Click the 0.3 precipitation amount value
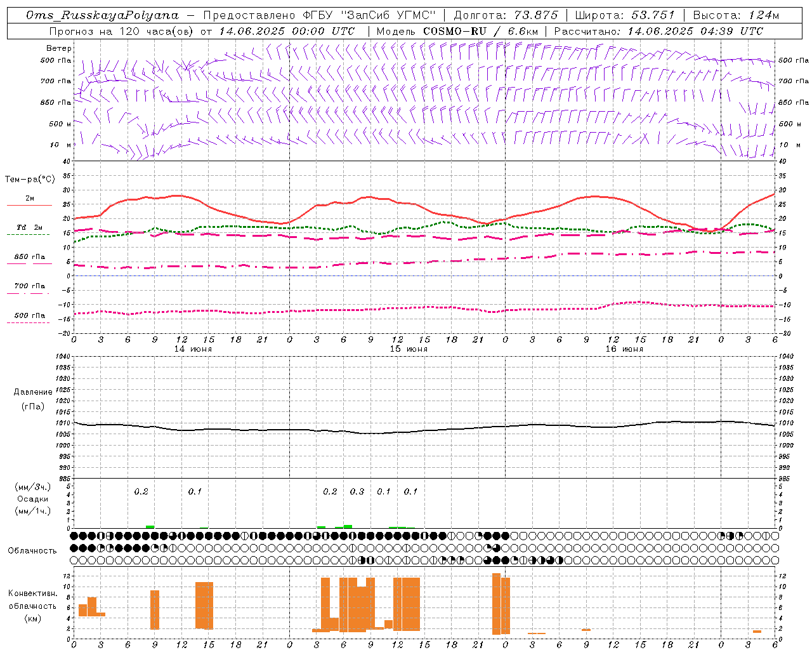The width and height of the screenshot is (812, 650). pyautogui.click(x=357, y=491)
